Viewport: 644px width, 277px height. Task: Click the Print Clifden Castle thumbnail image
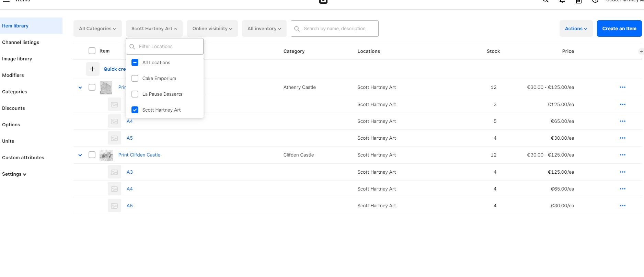coord(106,155)
